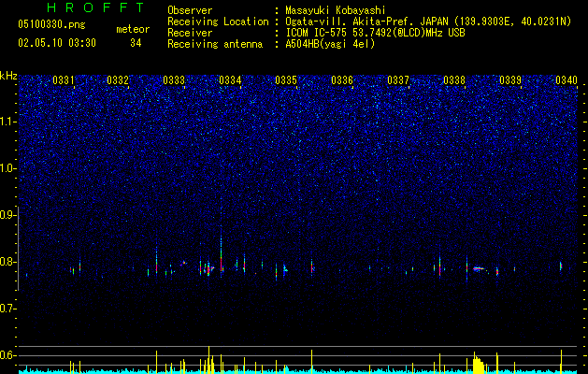Screen dimensions: 588x374
Task: Click the 0337 time marker
Action: [398, 79]
